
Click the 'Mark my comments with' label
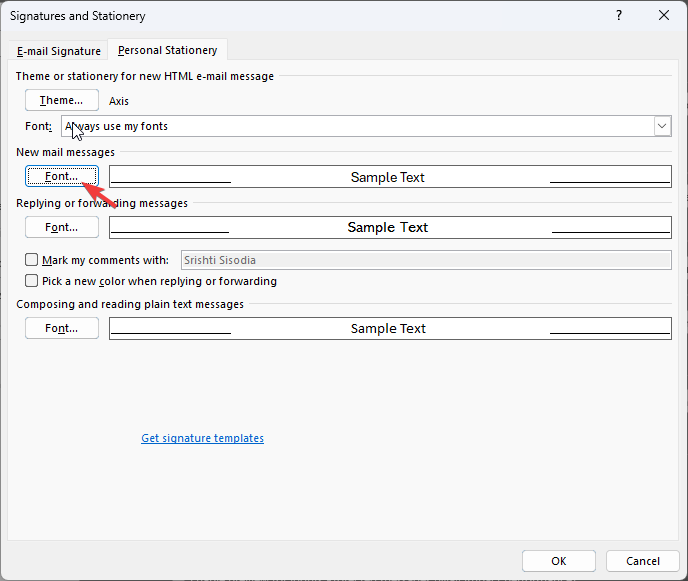105,260
